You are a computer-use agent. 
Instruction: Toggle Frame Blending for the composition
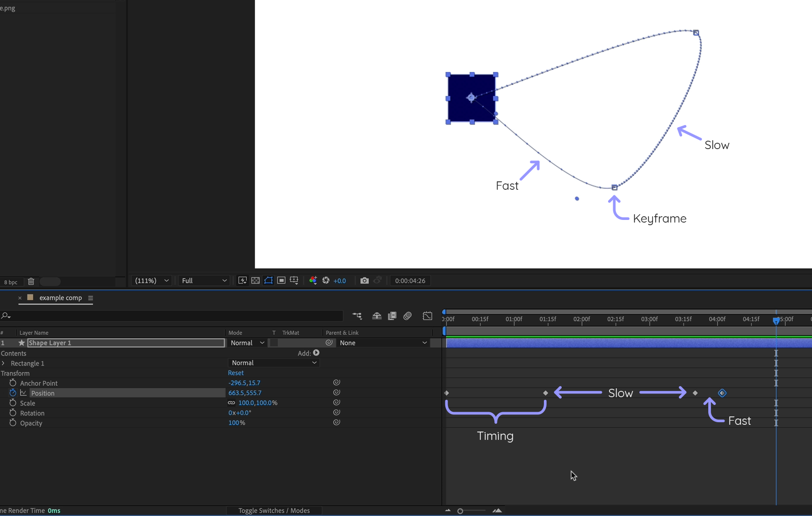coord(392,315)
